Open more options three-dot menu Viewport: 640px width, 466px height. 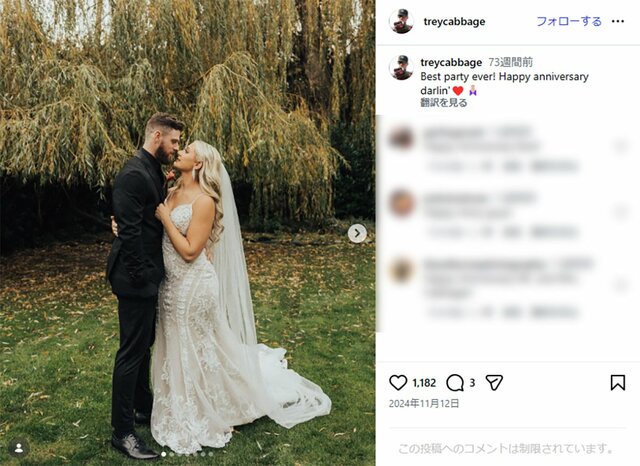pyautogui.click(x=618, y=21)
